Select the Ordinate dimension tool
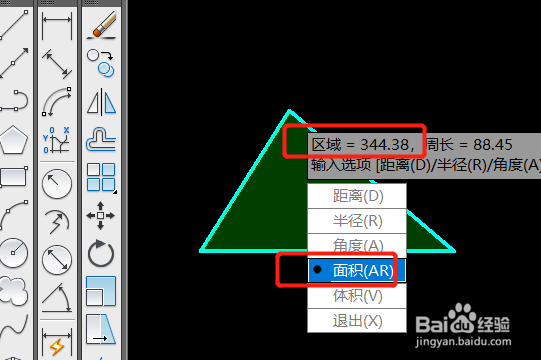The width and height of the screenshot is (541, 360). [x=57, y=140]
